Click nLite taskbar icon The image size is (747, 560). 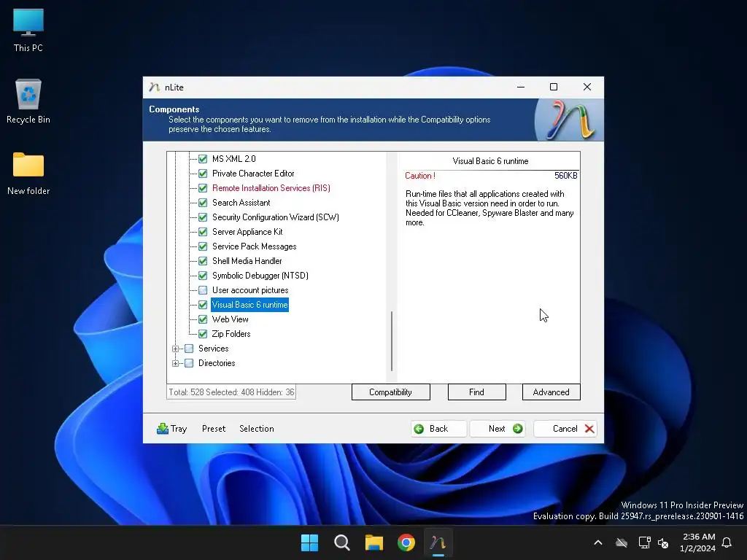click(x=438, y=542)
